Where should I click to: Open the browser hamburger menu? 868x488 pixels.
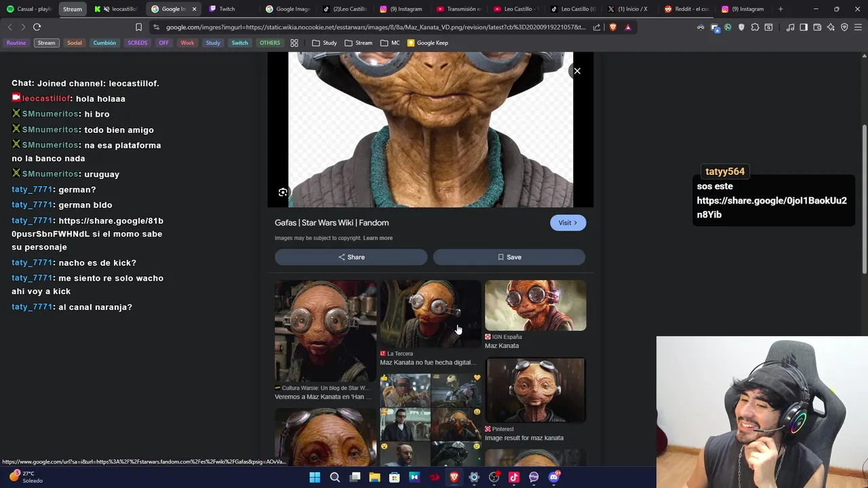pos(858,27)
